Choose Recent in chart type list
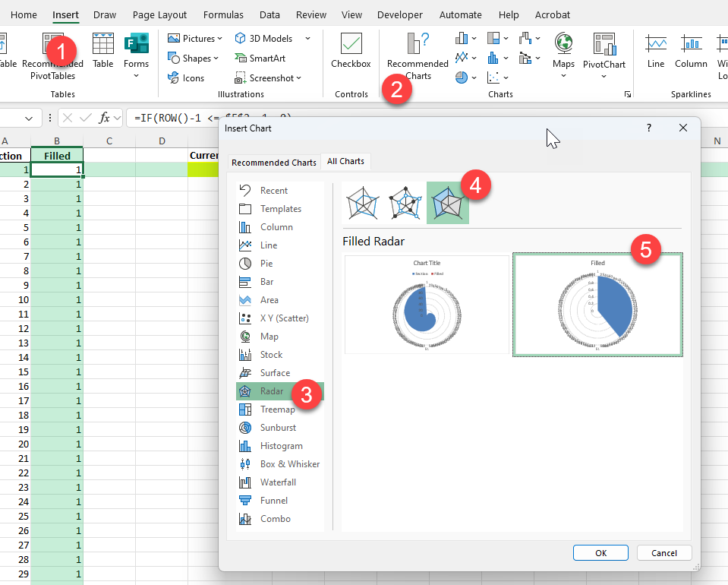728x585 pixels. (279, 191)
